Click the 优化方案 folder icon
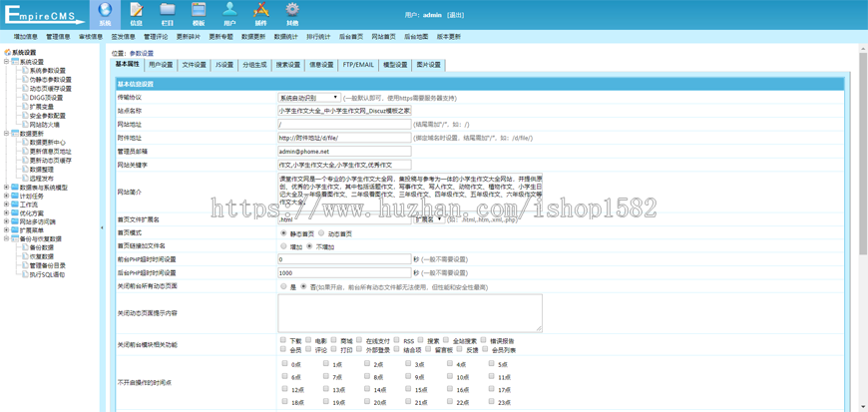The image size is (868, 412). click(x=15, y=213)
